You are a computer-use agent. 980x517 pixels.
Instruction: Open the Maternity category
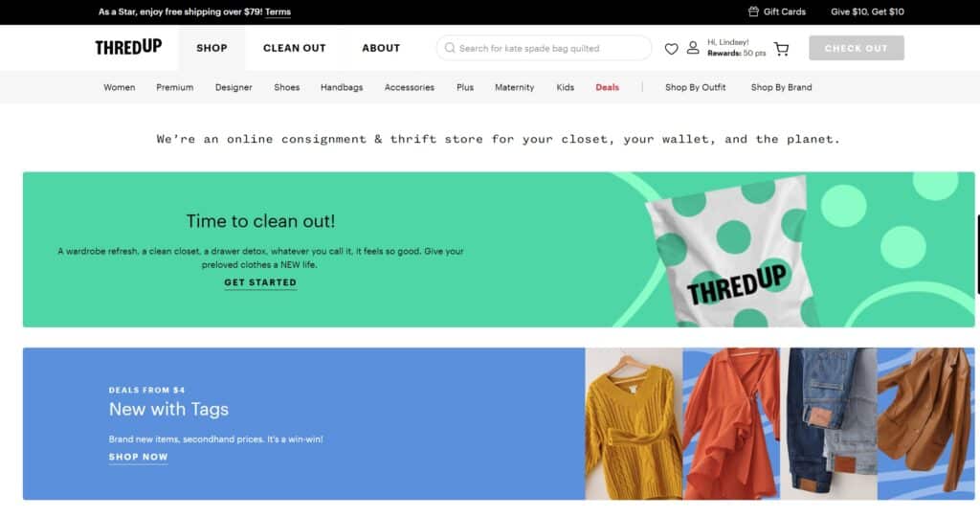514,87
